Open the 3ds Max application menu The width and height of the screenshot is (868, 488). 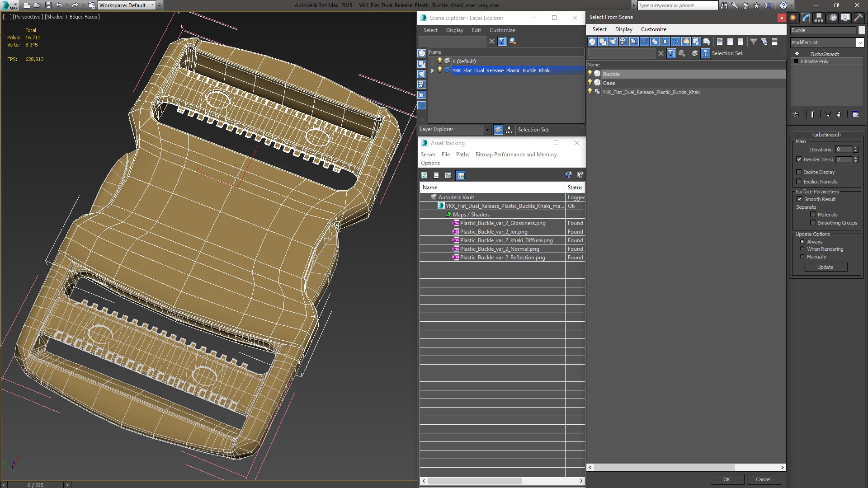click(x=9, y=5)
